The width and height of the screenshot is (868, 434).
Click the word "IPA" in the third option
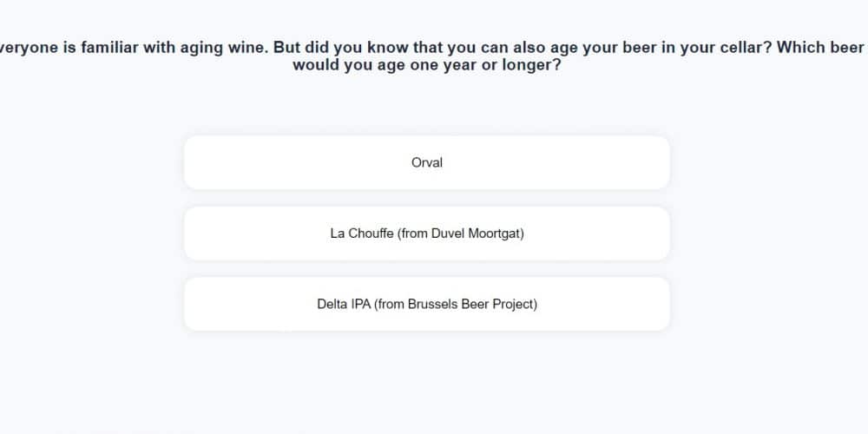click(x=360, y=304)
